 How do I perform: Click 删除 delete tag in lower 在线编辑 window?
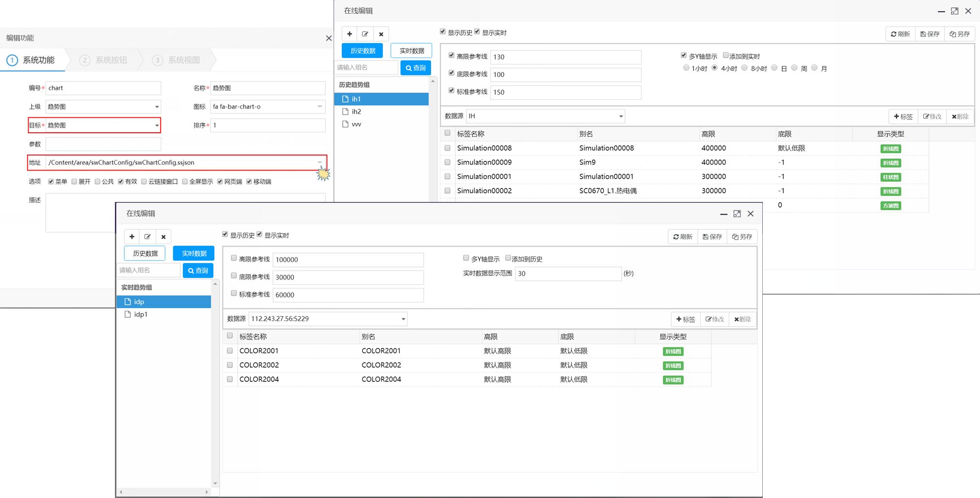[742, 319]
